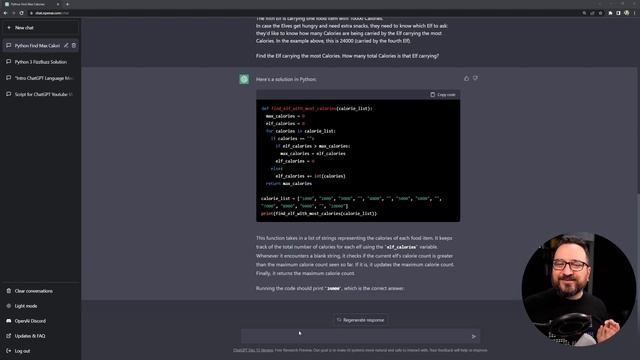Open the Python 3 FizzBuzz Solution chat
The width and height of the screenshot is (640, 360).
pyautogui.click(x=40, y=62)
